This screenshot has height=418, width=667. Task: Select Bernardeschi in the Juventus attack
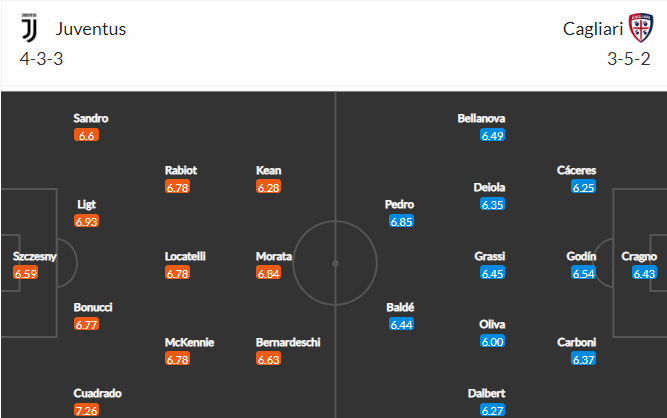[x=288, y=342]
